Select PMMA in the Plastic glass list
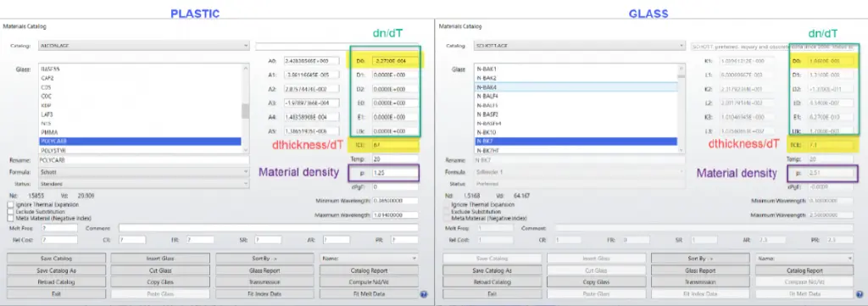 point(140,132)
